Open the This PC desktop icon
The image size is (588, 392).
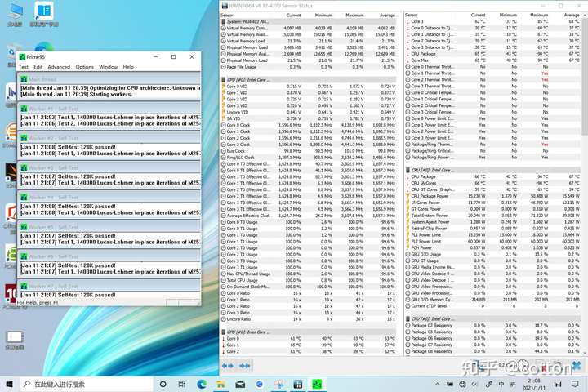(x=15, y=14)
